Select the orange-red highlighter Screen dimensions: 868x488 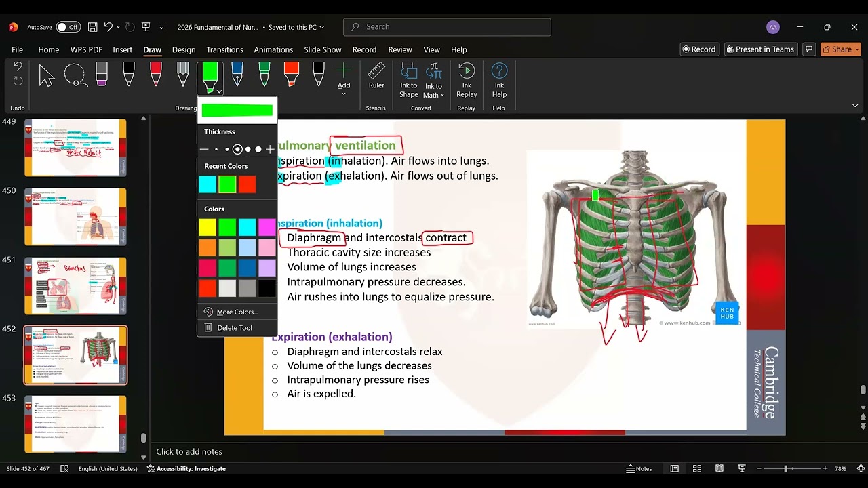tap(292, 75)
